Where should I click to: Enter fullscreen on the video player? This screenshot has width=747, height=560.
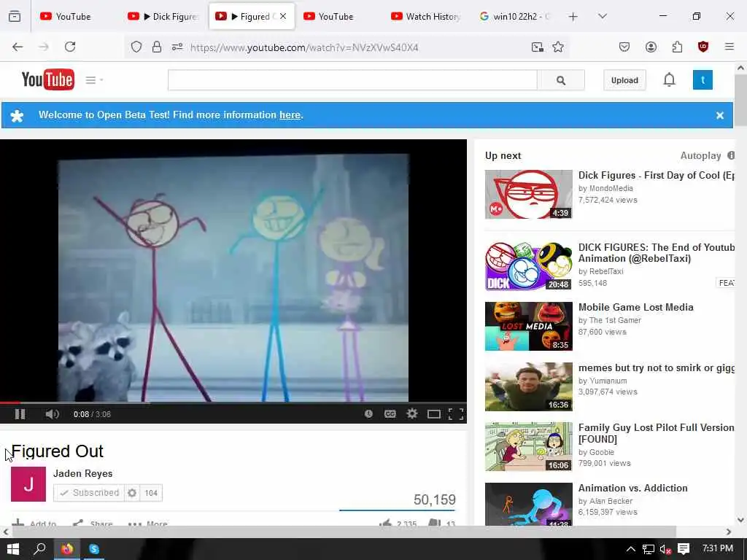[456, 414]
